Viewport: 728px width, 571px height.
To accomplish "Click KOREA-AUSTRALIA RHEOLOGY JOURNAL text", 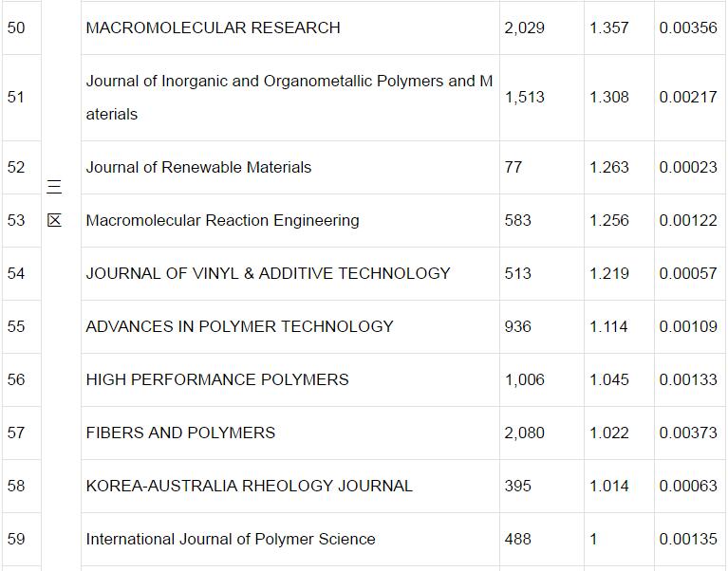I will point(249,486).
